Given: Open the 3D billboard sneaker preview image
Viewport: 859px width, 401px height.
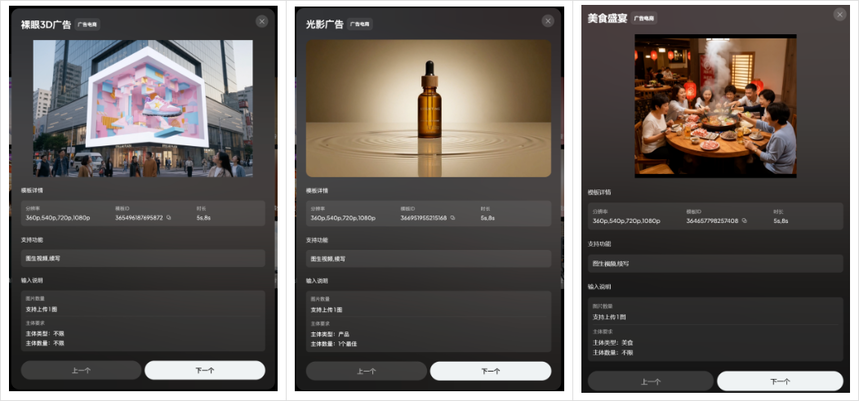Looking at the screenshot, I should 143,108.
